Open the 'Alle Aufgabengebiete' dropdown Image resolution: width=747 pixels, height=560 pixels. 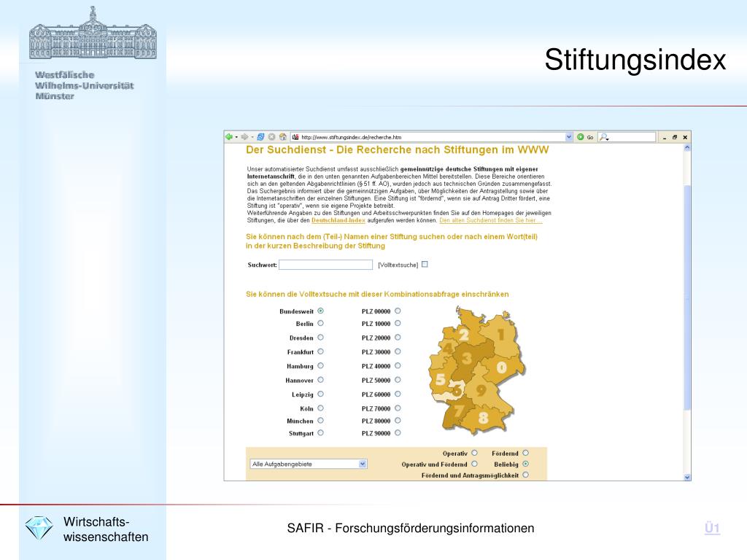(x=309, y=464)
